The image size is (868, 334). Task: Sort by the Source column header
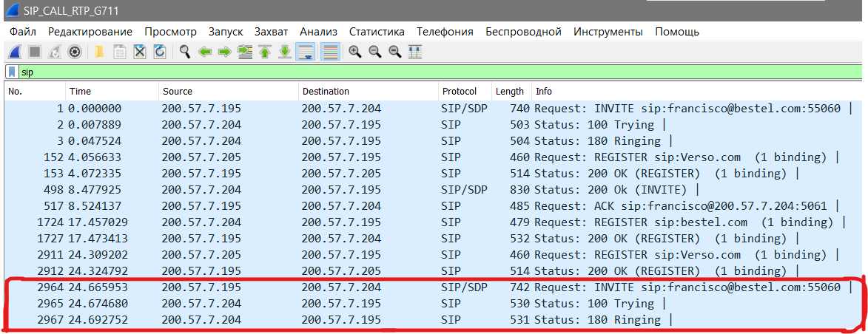(229, 91)
